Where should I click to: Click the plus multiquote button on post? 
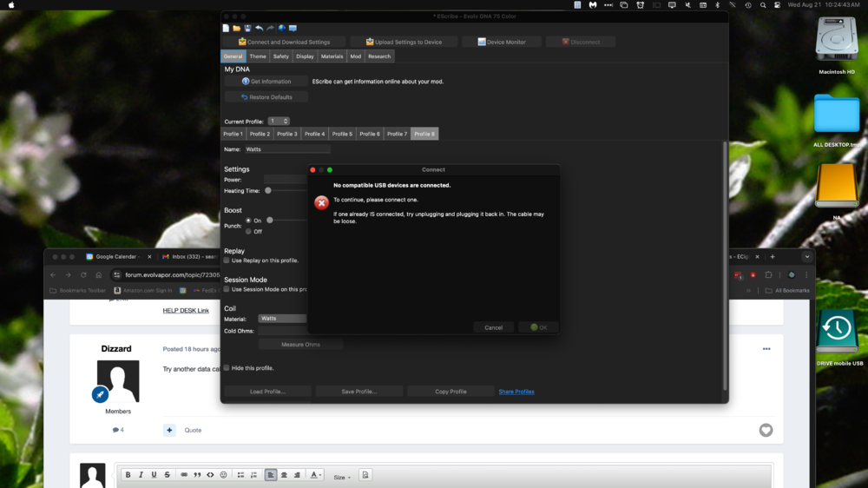169,431
